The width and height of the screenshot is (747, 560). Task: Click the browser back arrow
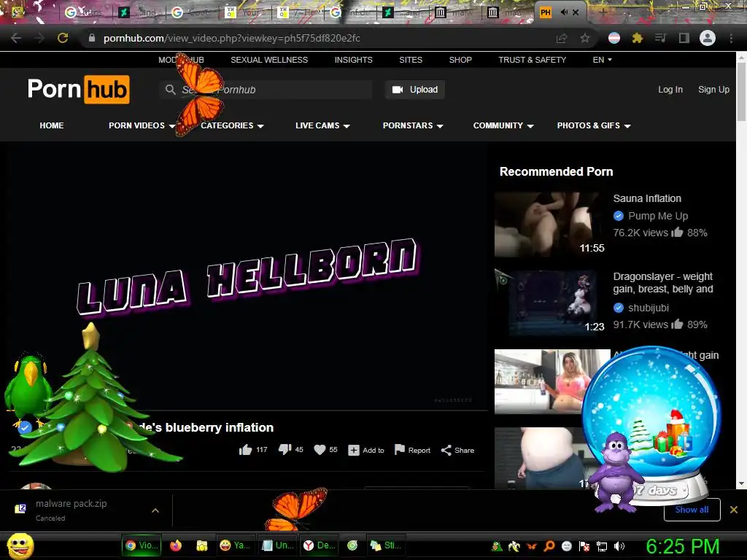coord(16,38)
